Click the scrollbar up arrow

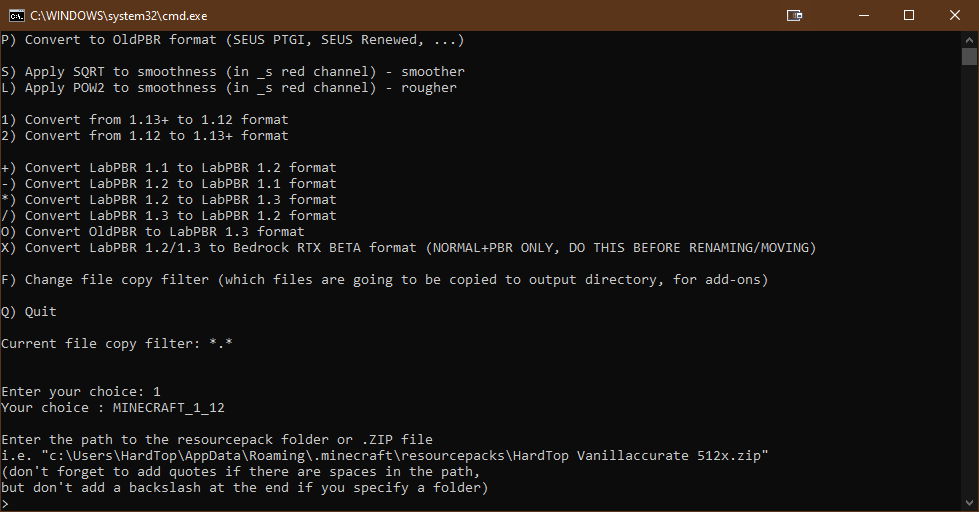[x=969, y=38]
